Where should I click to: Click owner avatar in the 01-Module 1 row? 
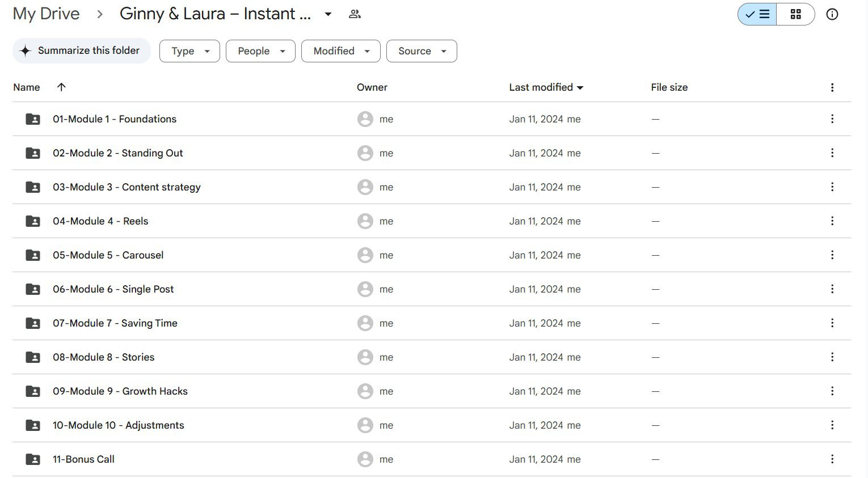tap(365, 119)
